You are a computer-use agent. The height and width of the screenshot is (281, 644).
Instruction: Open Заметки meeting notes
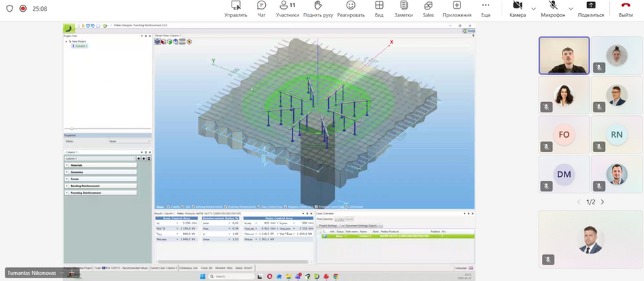point(404,9)
